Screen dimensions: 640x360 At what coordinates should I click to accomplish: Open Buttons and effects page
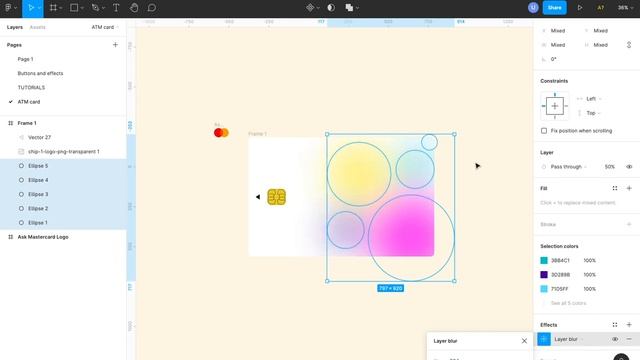[x=40, y=73]
